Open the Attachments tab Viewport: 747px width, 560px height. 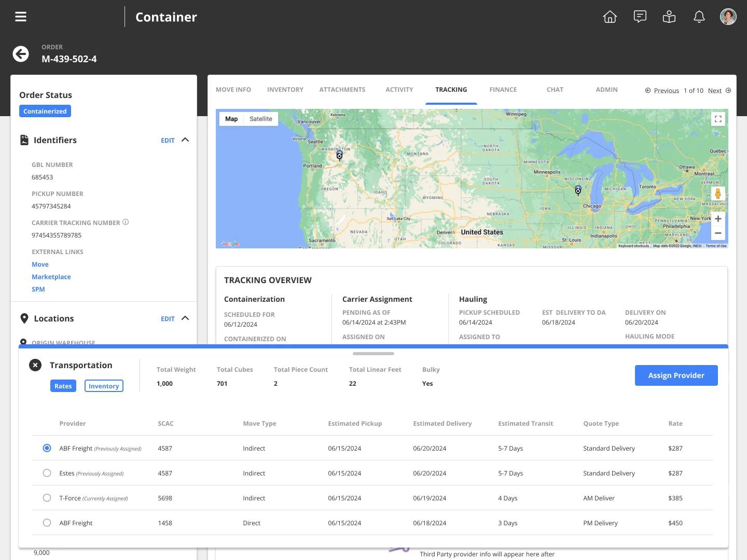coord(342,90)
